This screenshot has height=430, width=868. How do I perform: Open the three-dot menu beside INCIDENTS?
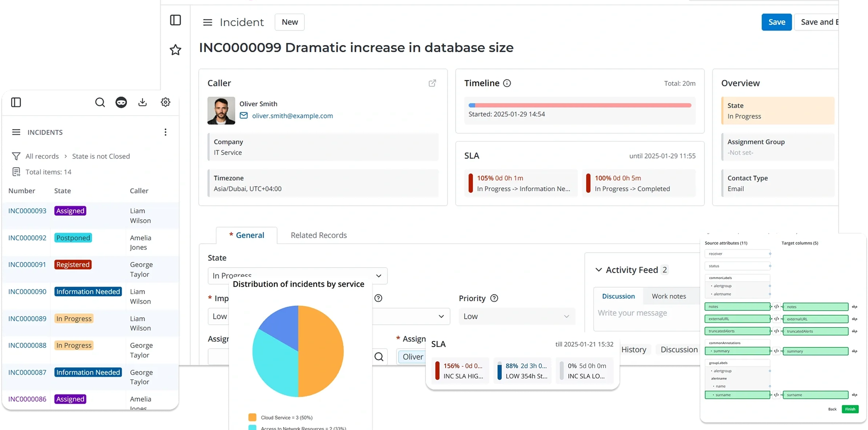point(165,132)
